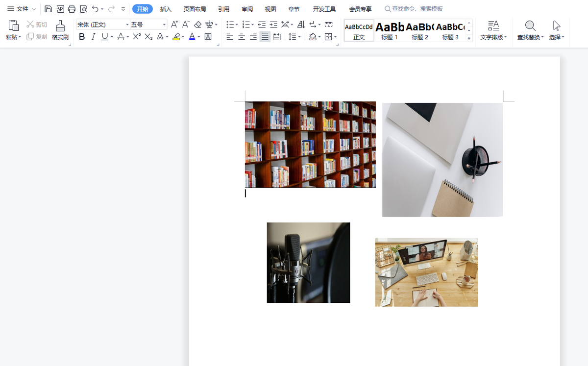Click the Find and Replace magnifier icon
The width and height of the screenshot is (588, 366).
click(530, 25)
